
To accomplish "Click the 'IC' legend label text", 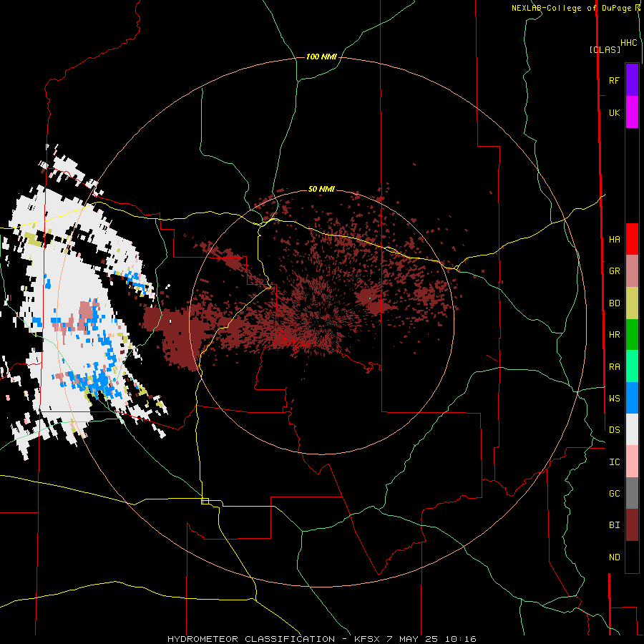I will [x=614, y=462].
